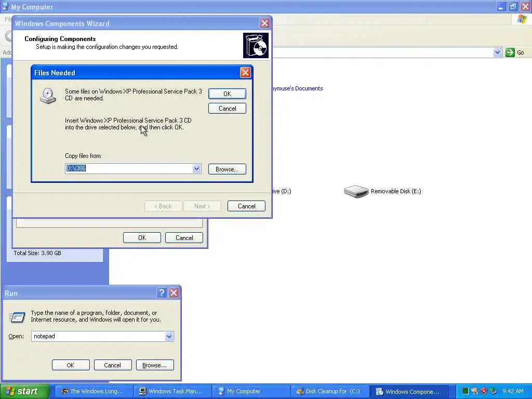
Task: Click the Go arrow button
Action: tap(510, 52)
